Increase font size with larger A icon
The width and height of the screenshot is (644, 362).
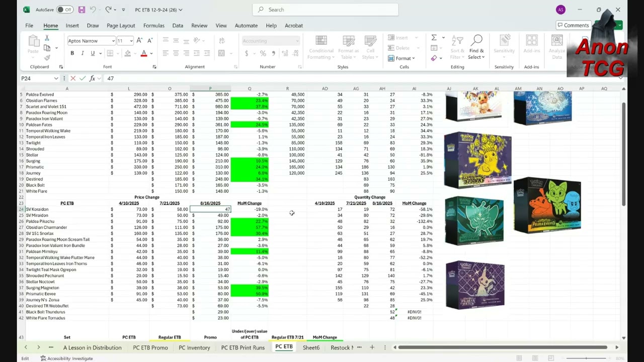pos(140,41)
